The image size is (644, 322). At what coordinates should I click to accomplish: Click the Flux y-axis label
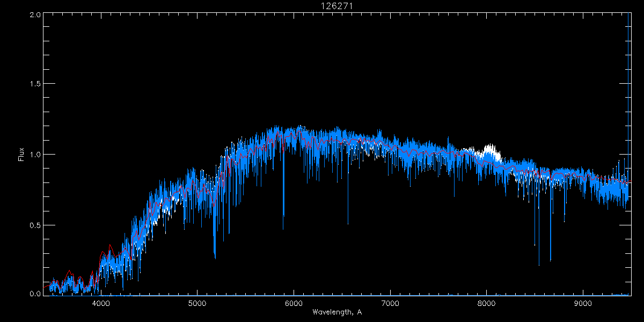tap(21, 154)
